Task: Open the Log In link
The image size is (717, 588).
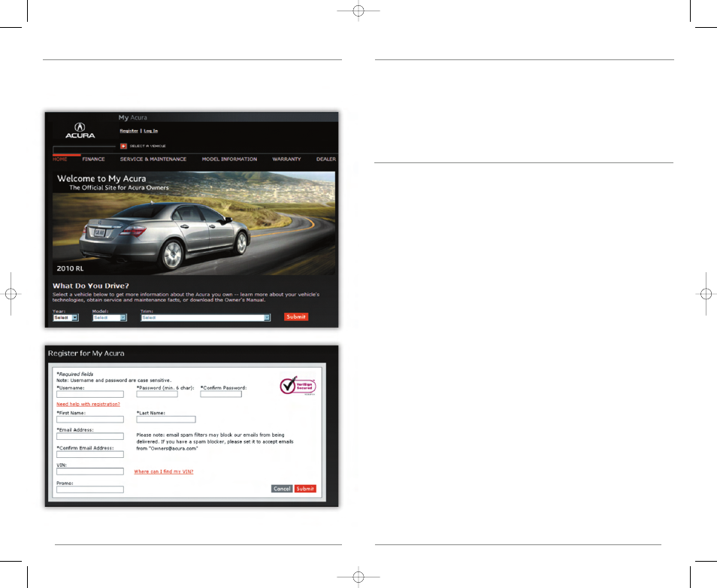Action: (x=151, y=131)
